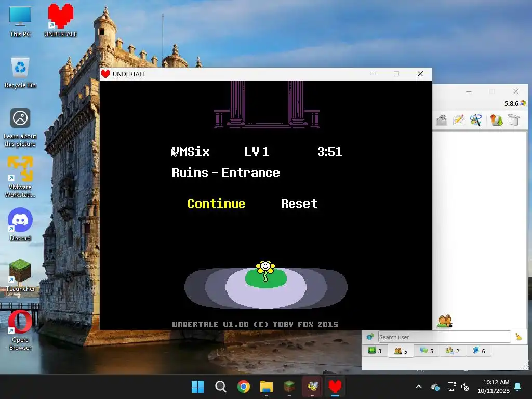Click the network tray icon

tap(451, 387)
